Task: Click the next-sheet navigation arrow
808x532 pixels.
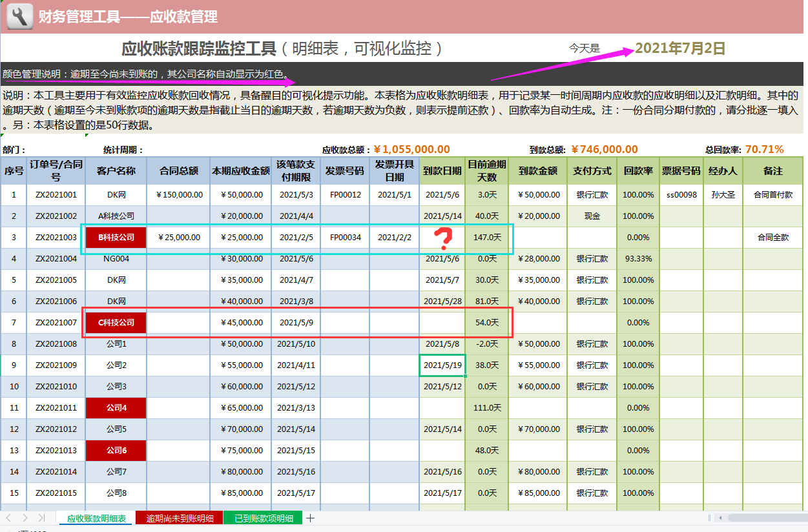Action: (x=26, y=517)
